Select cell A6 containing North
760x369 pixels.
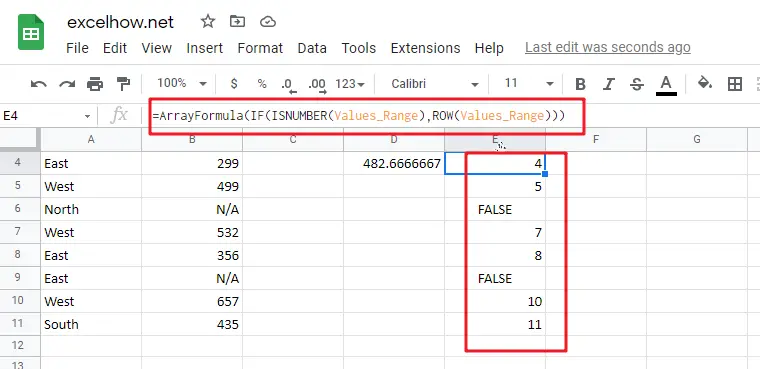click(91, 209)
